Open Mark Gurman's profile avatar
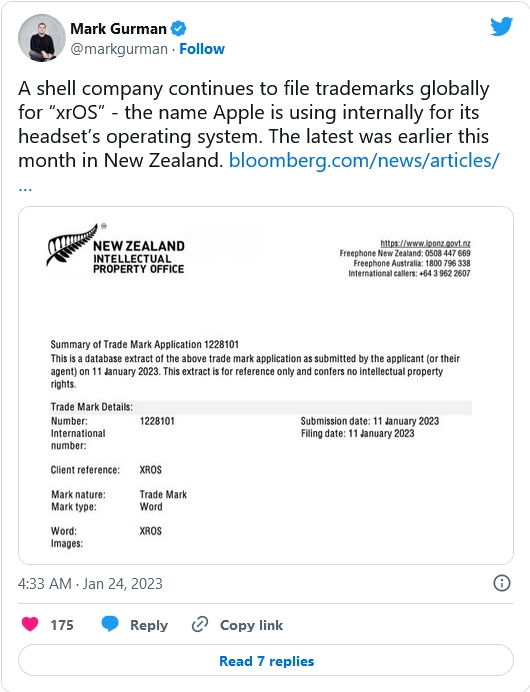This screenshot has height=692, width=530. pyautogui.click(x=42, y=38)
